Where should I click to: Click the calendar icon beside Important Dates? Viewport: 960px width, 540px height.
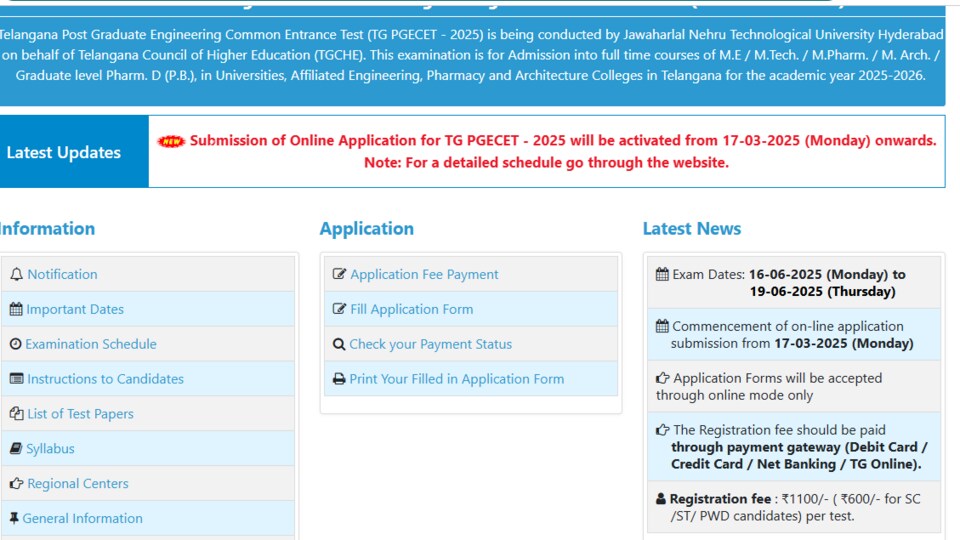[16, 309]
